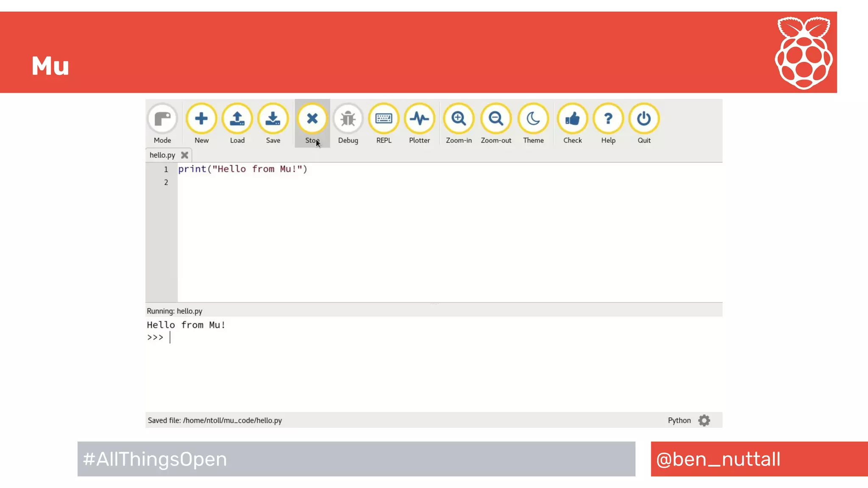Screen dimensions: 868x488
Task: Close the hello.py tab
Action: point(184,155)
